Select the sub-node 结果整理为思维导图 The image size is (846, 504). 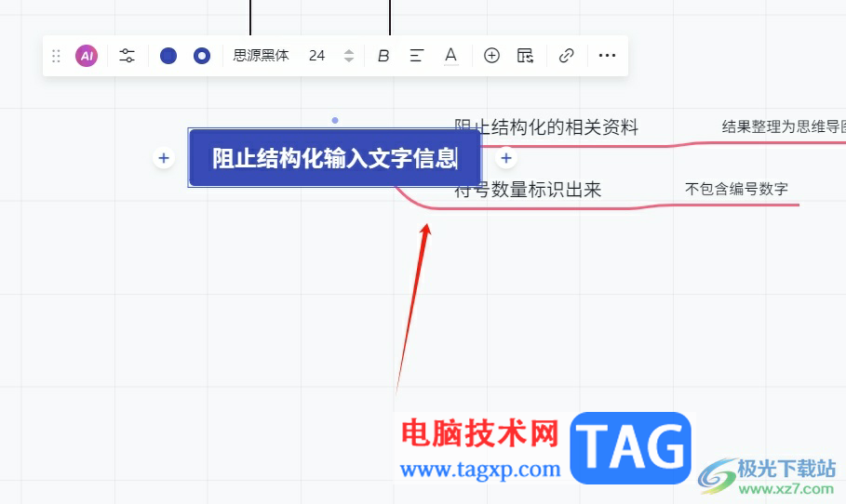pyautogui.click(x=784, y=126)
